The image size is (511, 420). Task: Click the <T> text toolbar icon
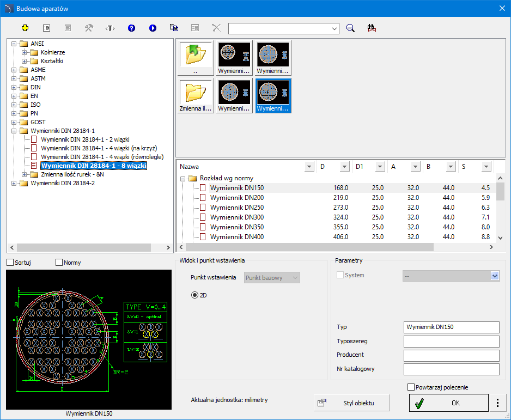pyautogui.click(x=110, y=28)
